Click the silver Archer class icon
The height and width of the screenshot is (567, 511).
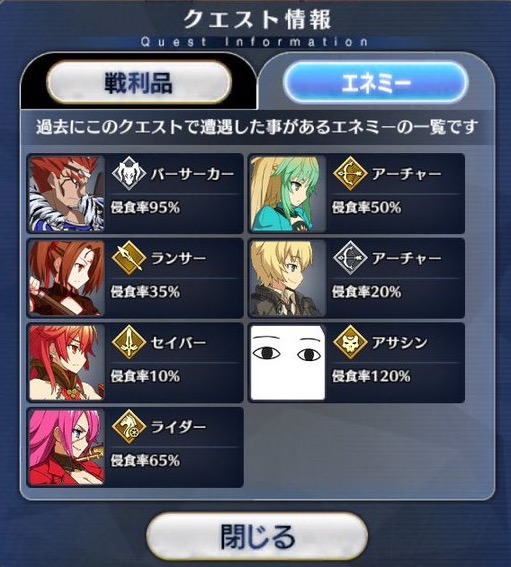pyautogui.click(x=350, y=258)
